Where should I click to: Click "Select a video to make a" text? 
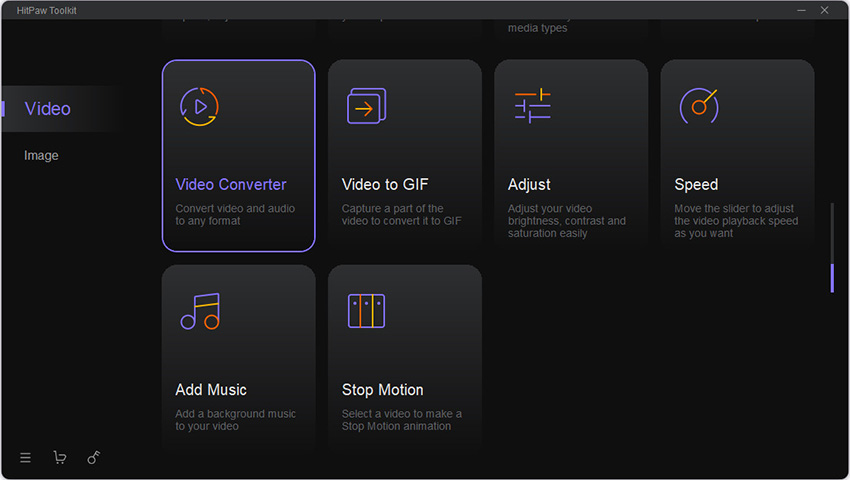402,413
